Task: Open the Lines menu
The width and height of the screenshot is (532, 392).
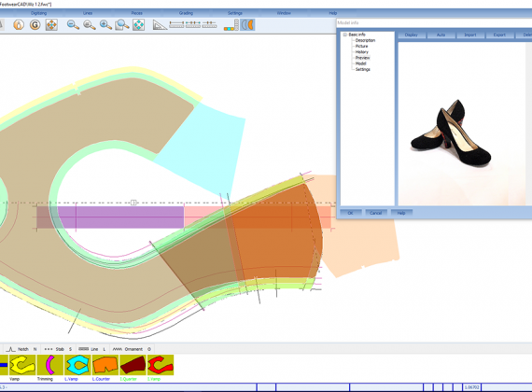Action: [88, 13]
